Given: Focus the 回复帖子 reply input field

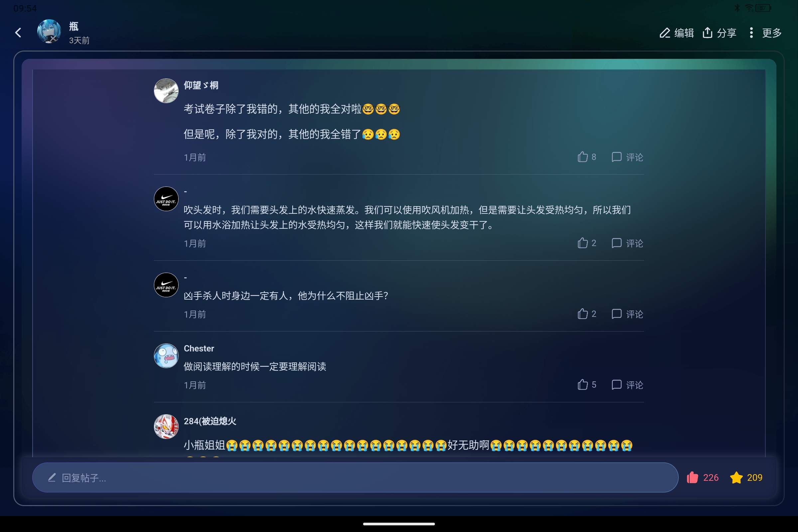Looking at the screenshot, I should click(x=355, y=477).
